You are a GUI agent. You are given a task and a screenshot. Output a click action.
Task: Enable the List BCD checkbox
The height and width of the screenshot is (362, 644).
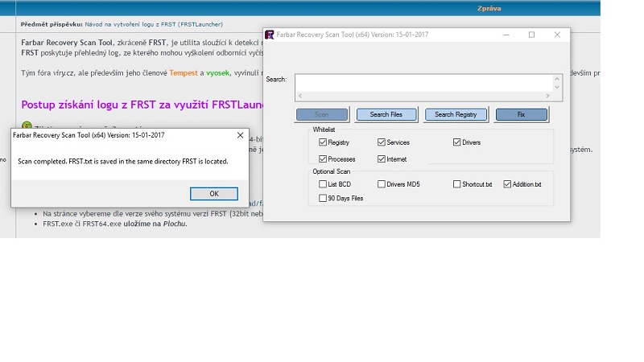click(x=323, y=184)
